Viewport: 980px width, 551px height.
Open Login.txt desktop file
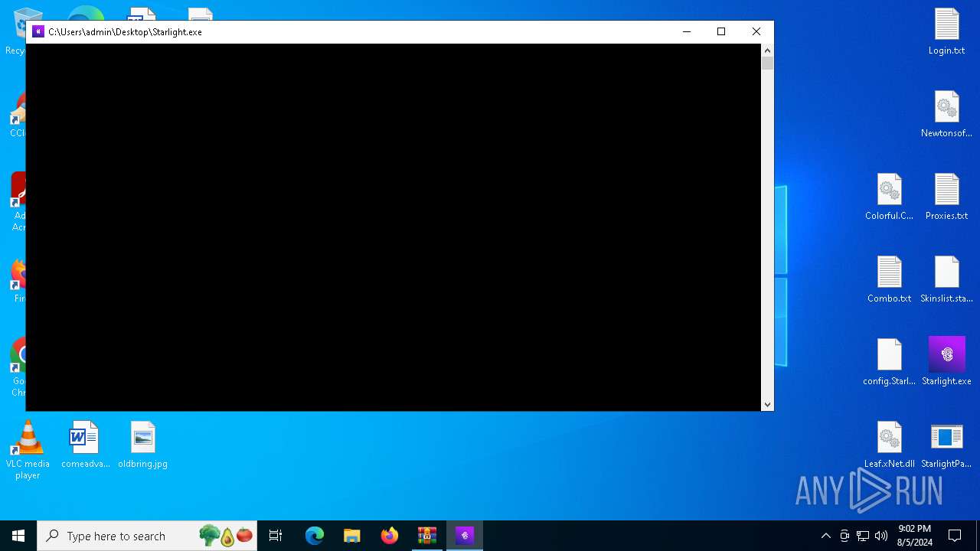coord(946,32)
